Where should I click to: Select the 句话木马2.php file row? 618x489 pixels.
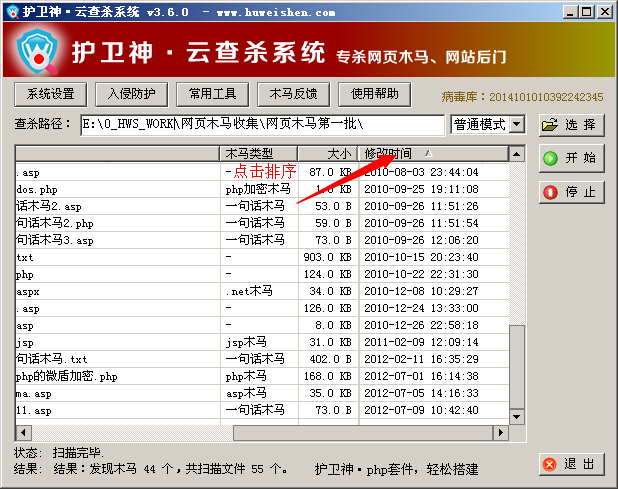pyautogui.click(x=262, y=223)
